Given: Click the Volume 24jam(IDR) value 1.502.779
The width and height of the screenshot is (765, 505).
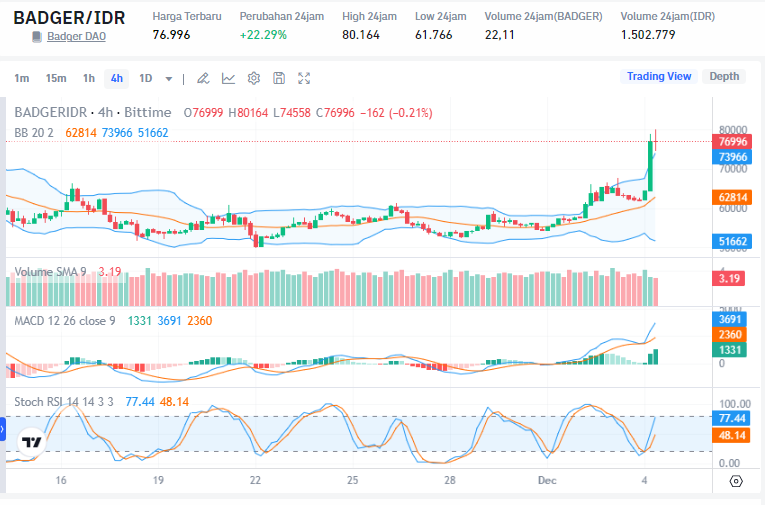Looking at the screenshot, I should click(x=648, y=35).
